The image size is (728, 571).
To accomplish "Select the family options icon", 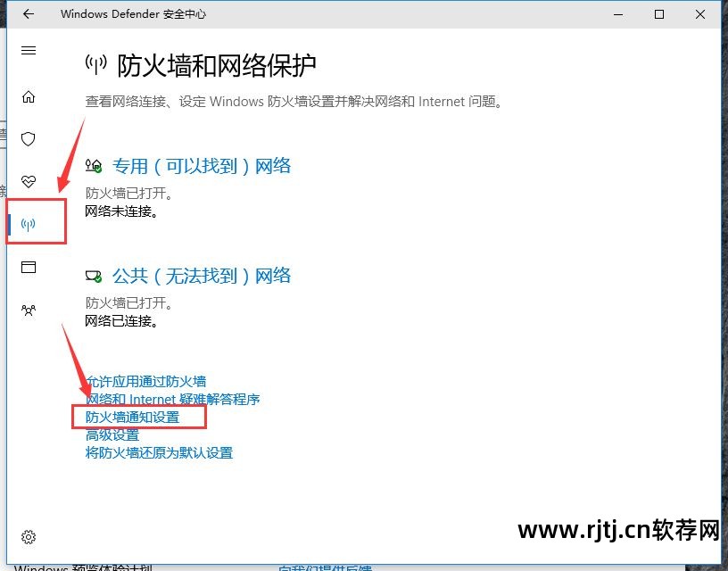I will click(x=28, y=310).
